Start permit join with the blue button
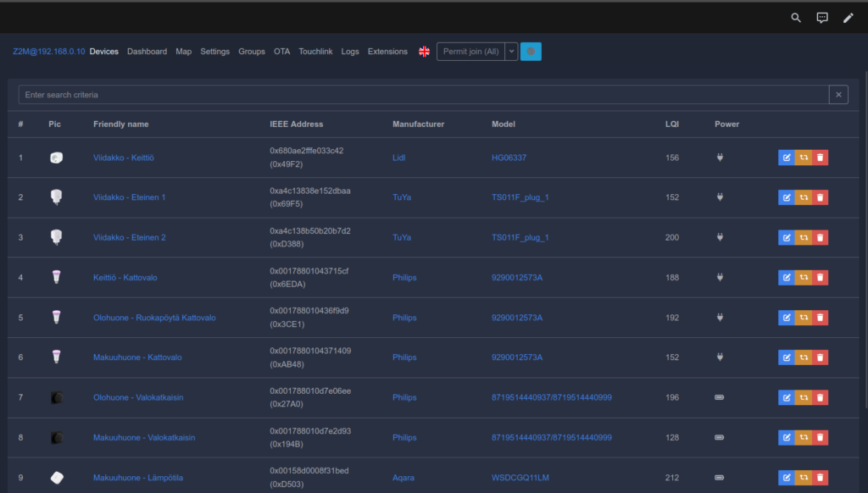The image size is (868, 493). point(531,51)
